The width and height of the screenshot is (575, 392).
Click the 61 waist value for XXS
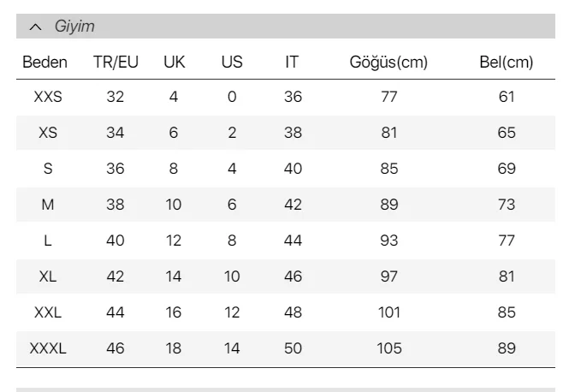point(507,98)
